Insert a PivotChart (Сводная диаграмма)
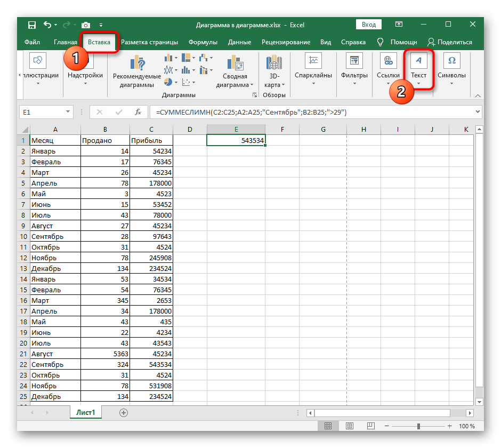 [x=235, y=70]
